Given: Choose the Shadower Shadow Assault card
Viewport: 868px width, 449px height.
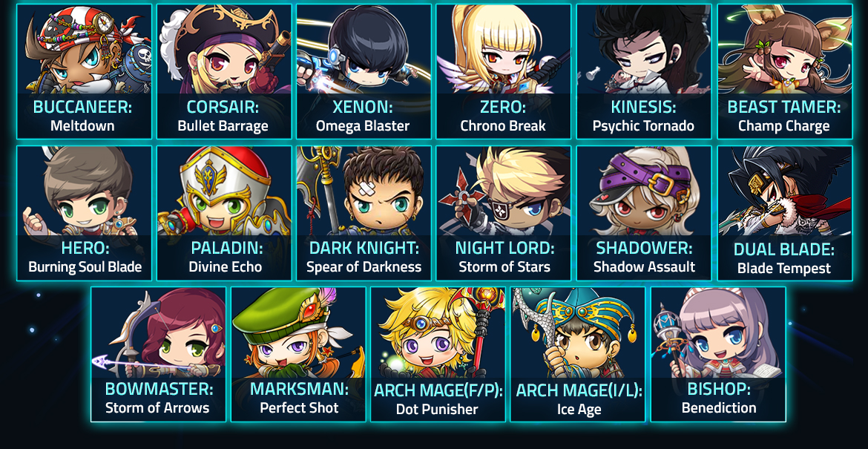Looking at the screenshot, I should point(644,213).
